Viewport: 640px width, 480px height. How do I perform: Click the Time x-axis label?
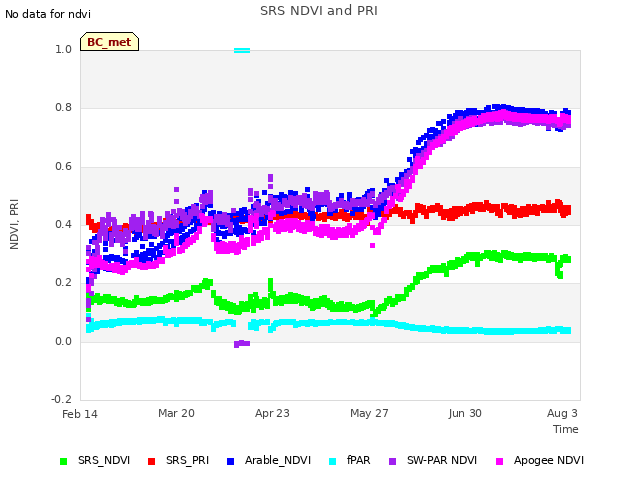(566, 429)
